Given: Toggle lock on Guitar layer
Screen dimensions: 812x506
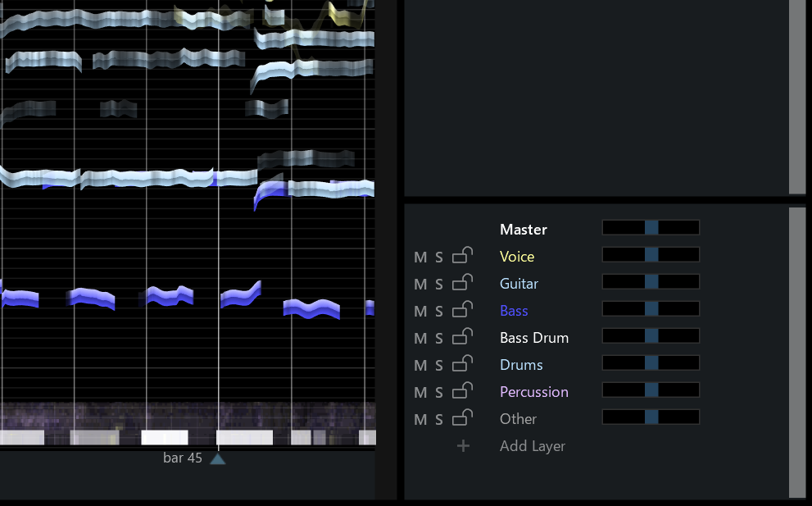Looking at the screenshot, I should tap(462, 282).
